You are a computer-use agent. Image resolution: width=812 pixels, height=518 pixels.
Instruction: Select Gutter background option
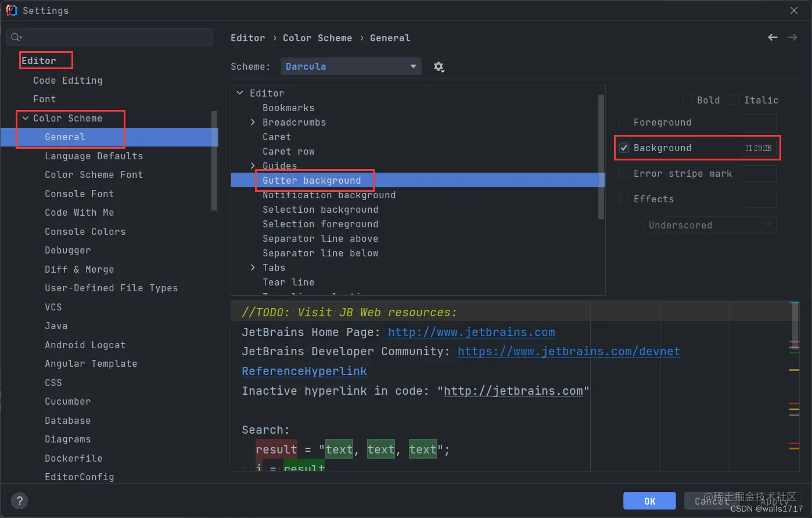pos(311,180)
